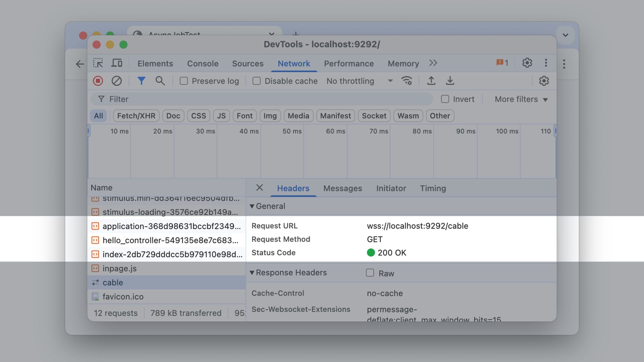Filter requests by Socket type
The image size is (644, 362).
374,116
